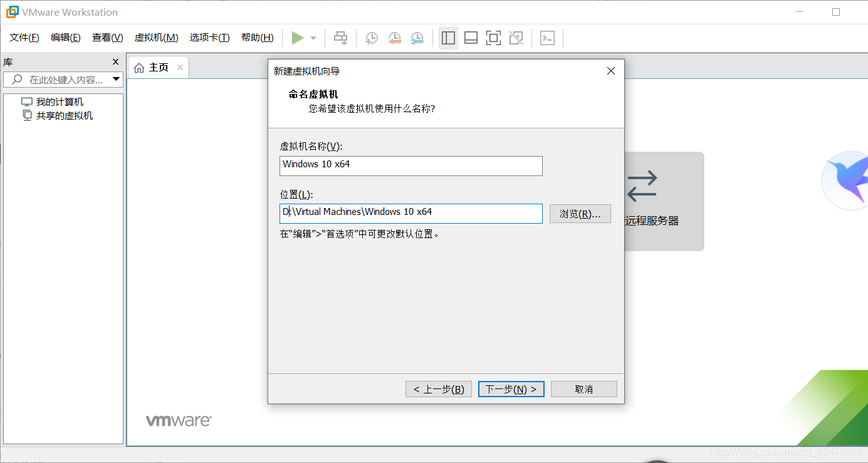Maximize the VMware Workstation window

coord(836,12)
